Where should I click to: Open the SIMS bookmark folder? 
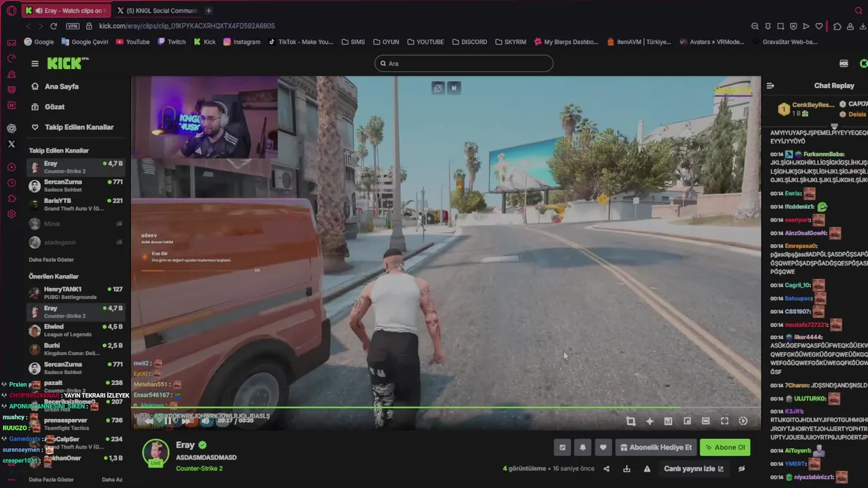pyautogui.click(x=353, y=42)
